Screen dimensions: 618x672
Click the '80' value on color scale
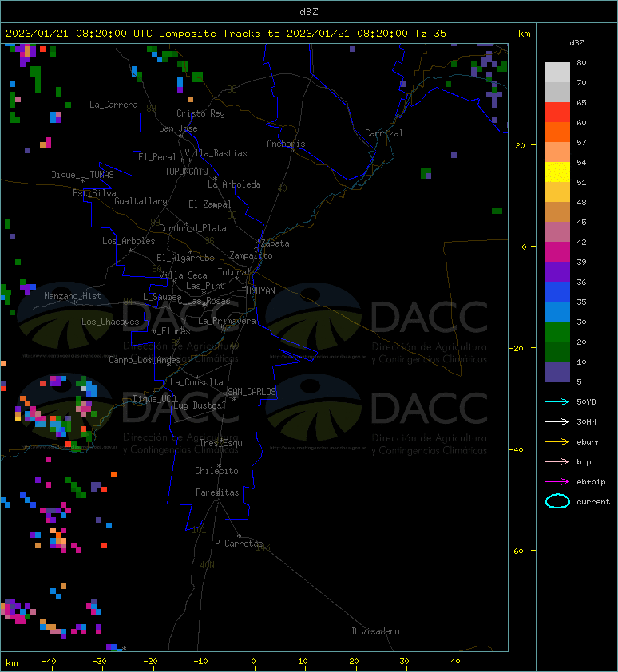(x=581, y=62)
